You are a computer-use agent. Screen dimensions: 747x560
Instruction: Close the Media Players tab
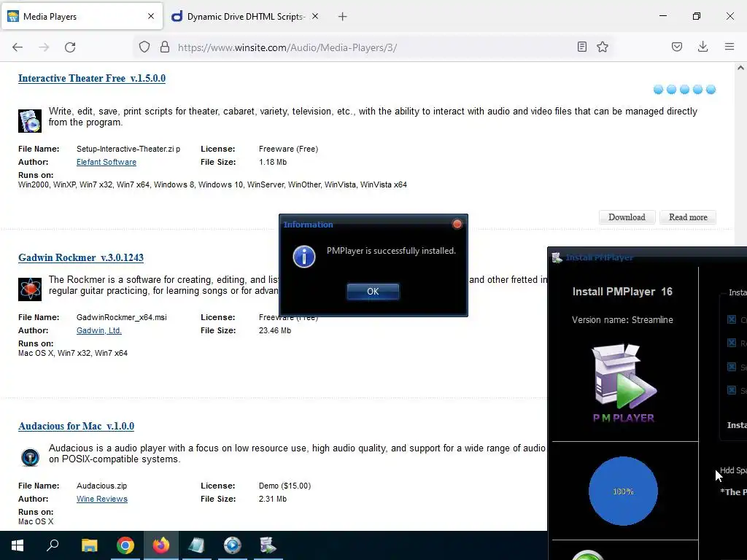151,16
